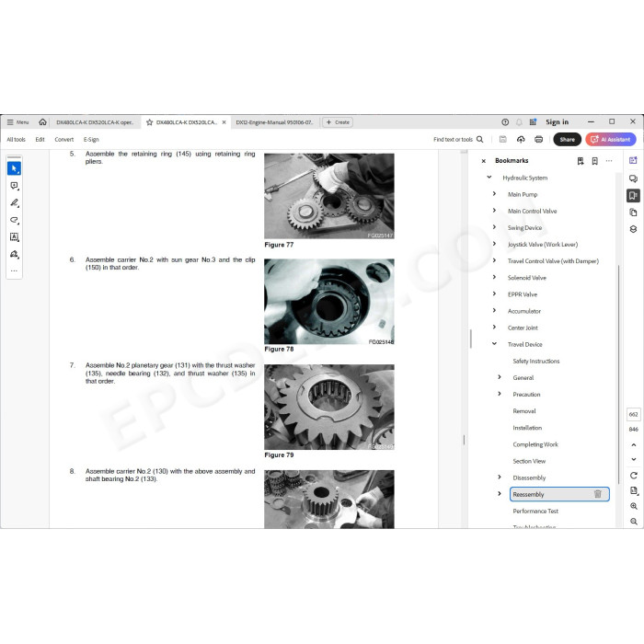Image resolution: width=644 pixels, height=644 pixels.
Task: Go to next page arrow
Action: pyautogui.click(x=634, y=459)
